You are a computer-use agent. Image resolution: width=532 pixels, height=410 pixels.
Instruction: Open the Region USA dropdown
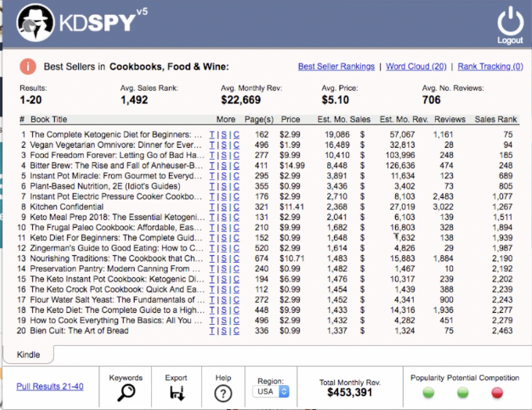[x=271, y=392]
